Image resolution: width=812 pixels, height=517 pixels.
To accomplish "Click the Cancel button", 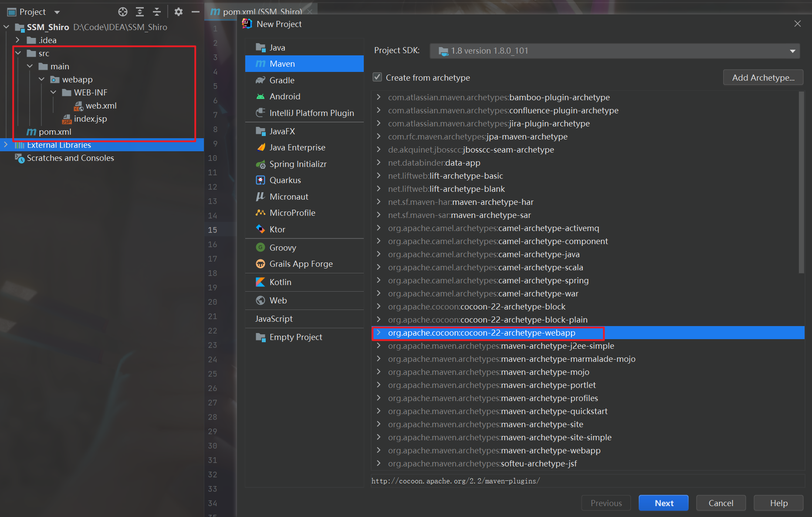I will [721, 503].
